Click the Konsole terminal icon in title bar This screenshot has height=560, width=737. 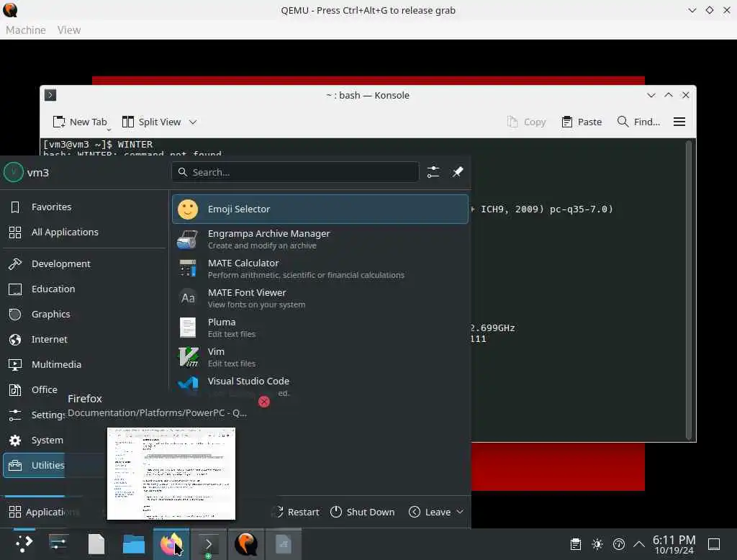(50, 96)
